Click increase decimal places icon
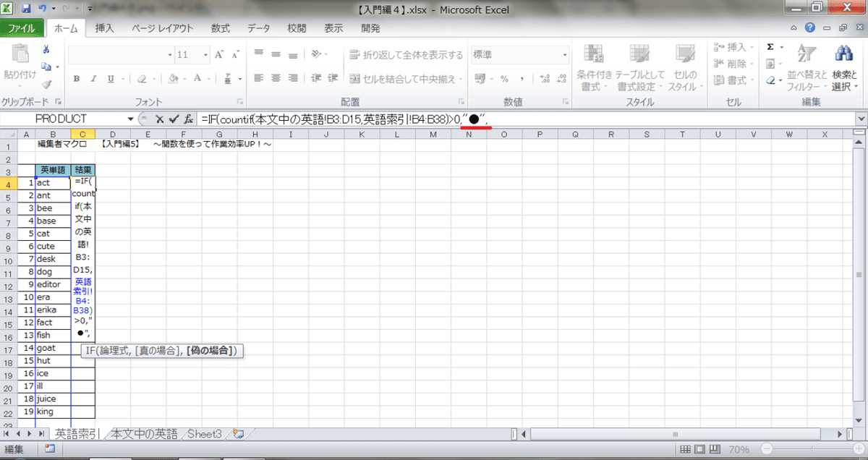This screenshot has height=460, width=868. pos(545,79)
